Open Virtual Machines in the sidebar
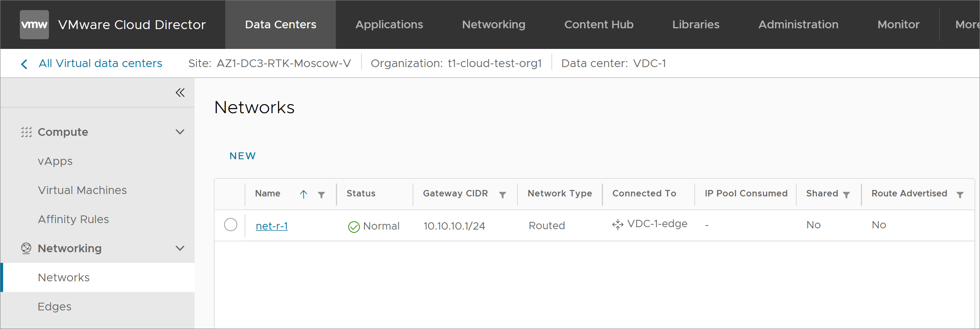 click(x=82, y=190)
